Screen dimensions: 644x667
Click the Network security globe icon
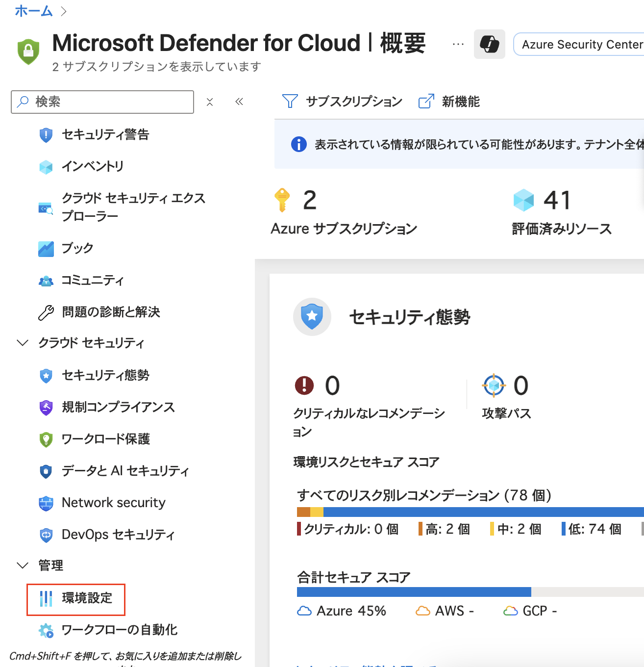point(46,503)
